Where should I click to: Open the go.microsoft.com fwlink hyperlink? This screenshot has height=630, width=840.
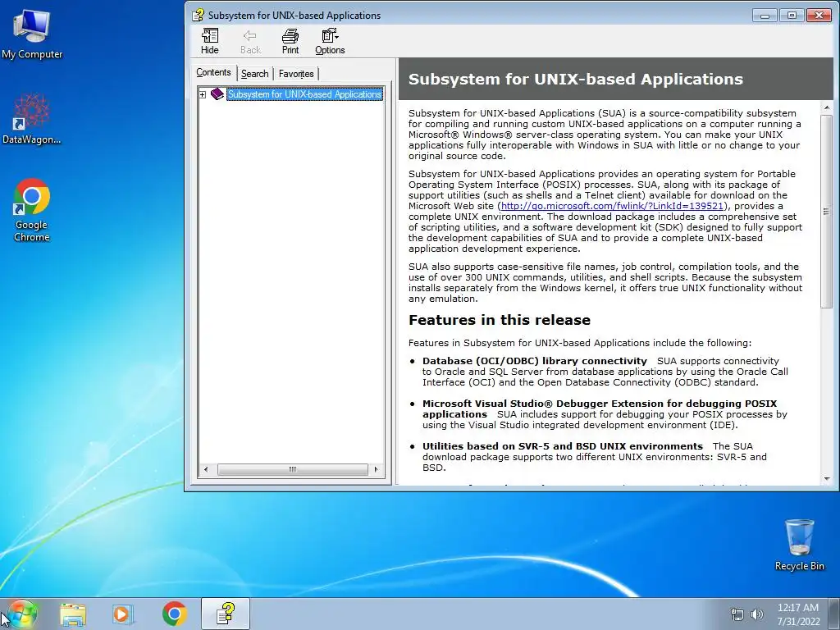[x=612, y=206]
